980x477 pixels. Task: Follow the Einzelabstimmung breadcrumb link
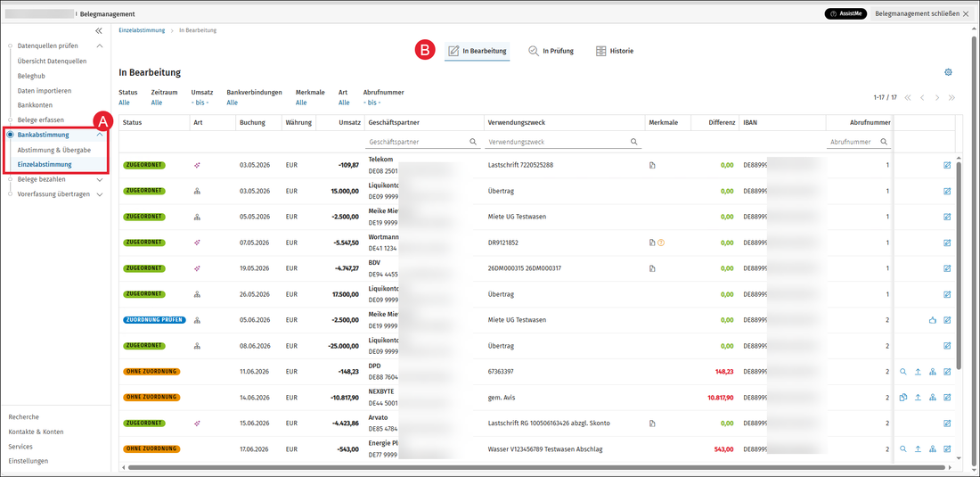coord(142,30)
